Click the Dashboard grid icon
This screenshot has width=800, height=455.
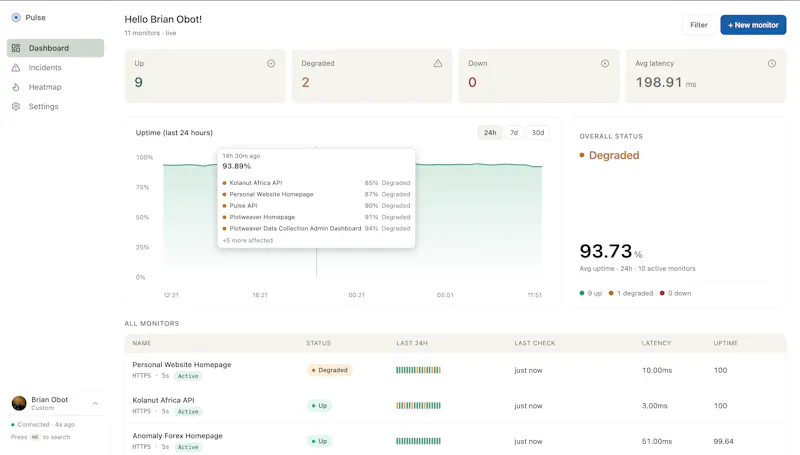click(16, 48)
